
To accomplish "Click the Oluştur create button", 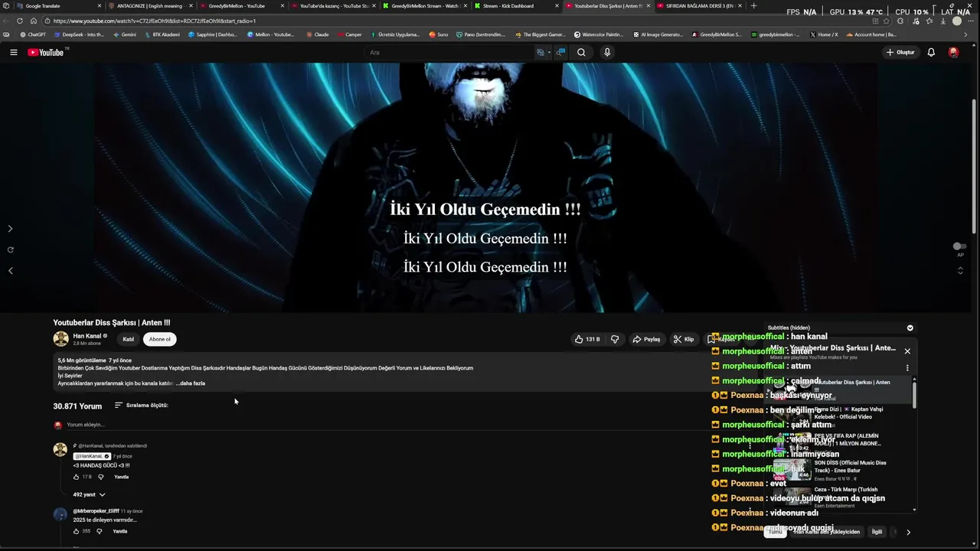I will 900,52.
